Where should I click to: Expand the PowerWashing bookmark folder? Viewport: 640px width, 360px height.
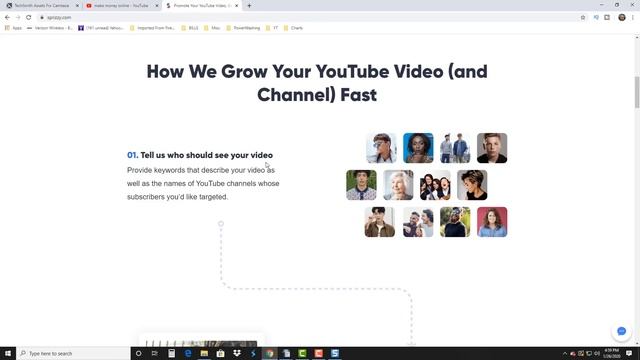[243, 28]
